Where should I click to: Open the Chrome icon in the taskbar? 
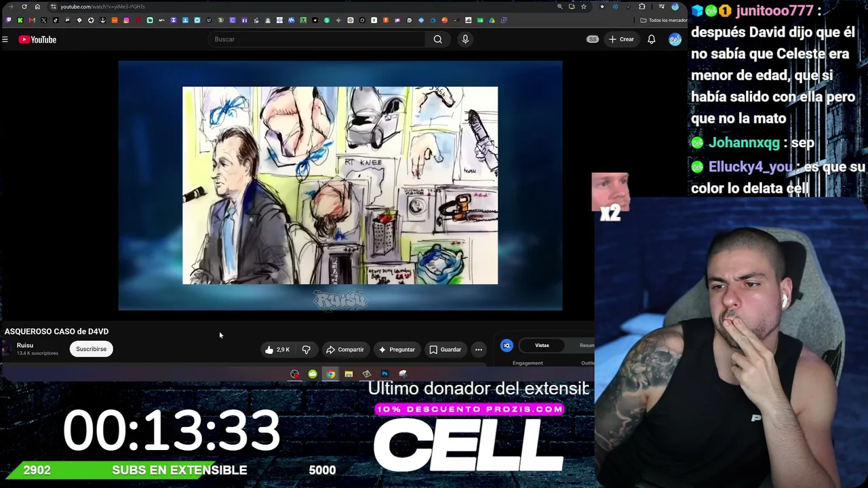[x=330, y=374]
